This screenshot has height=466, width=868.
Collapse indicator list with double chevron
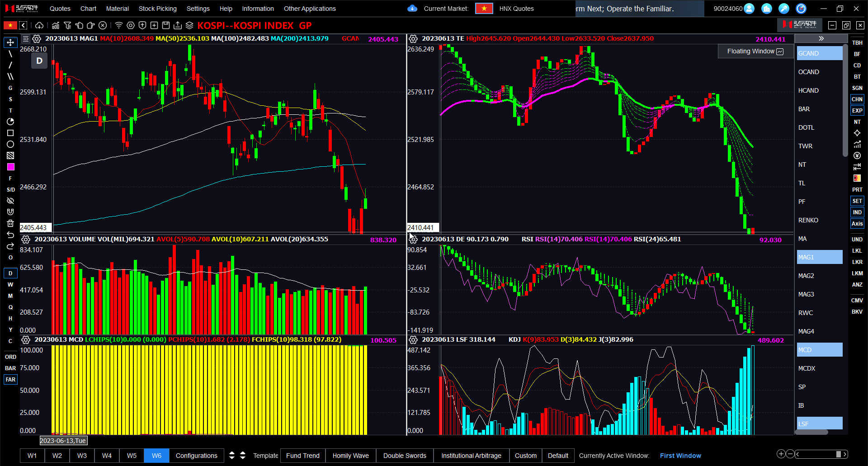pos(821,39)
